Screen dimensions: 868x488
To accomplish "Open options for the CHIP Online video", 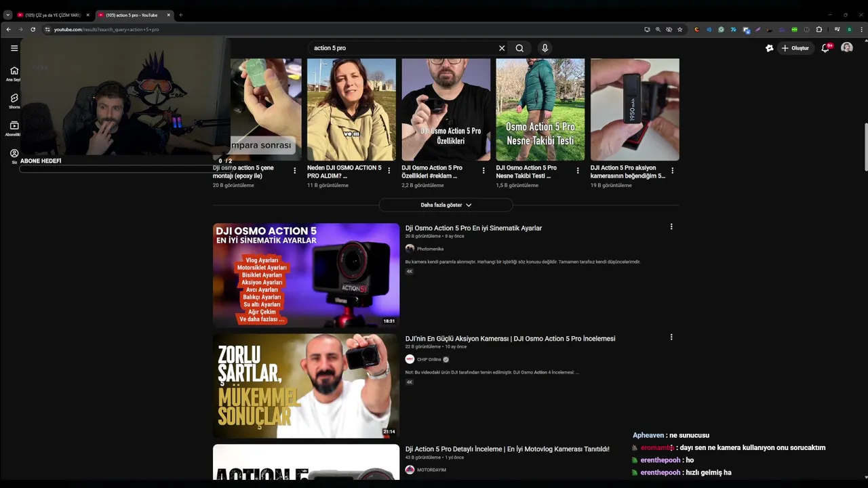I will [x=671, y=338].
